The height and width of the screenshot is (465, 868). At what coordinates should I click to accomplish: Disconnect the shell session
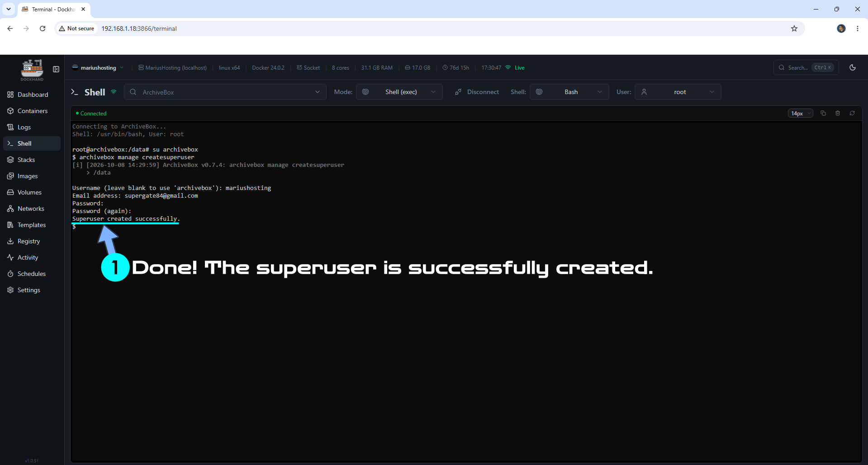click(x=477, y=92)
